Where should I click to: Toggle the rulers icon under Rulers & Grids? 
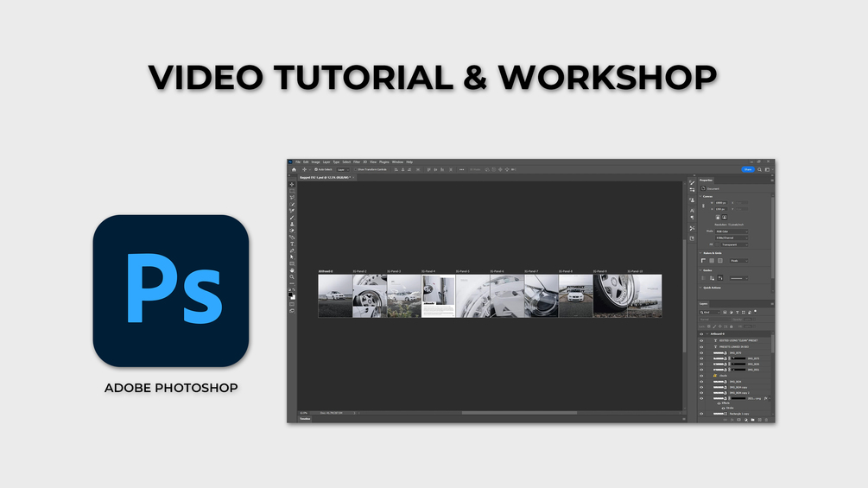703,261
